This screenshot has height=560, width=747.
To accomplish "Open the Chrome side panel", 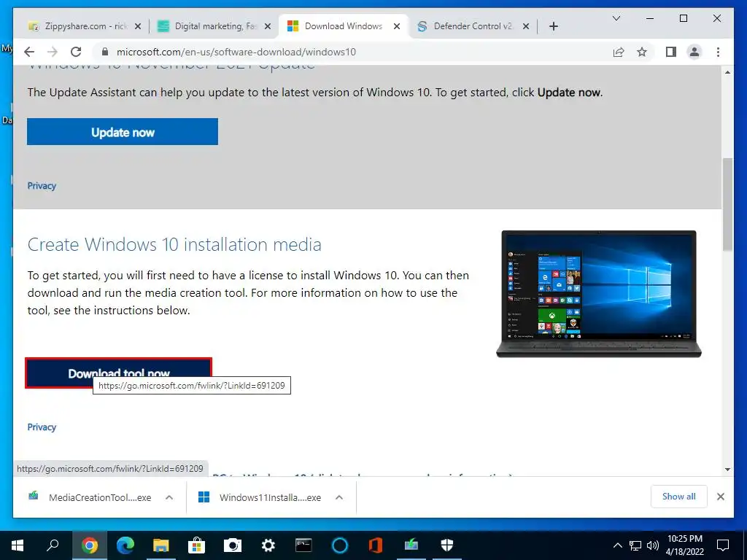I will click(671, 52).
